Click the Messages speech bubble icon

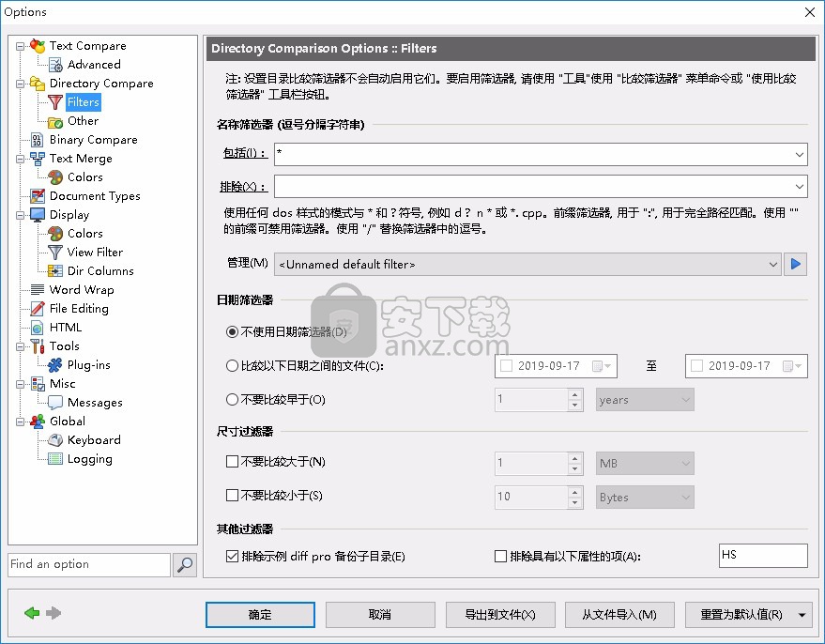click(55, 403)
